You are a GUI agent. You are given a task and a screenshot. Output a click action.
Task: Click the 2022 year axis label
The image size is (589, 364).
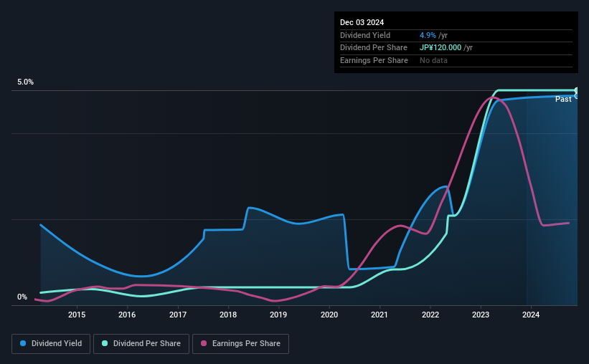tap(430, 315)
